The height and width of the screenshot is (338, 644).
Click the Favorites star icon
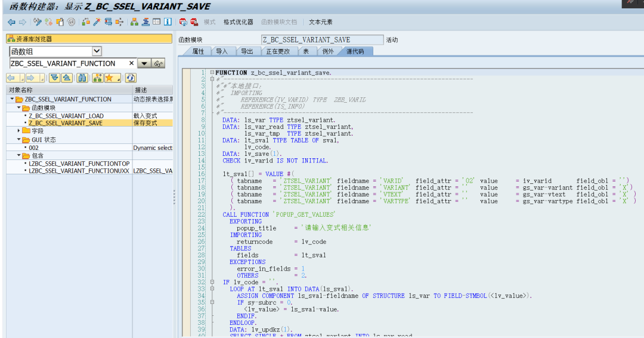pyautogui.click(x=109, y=78)
